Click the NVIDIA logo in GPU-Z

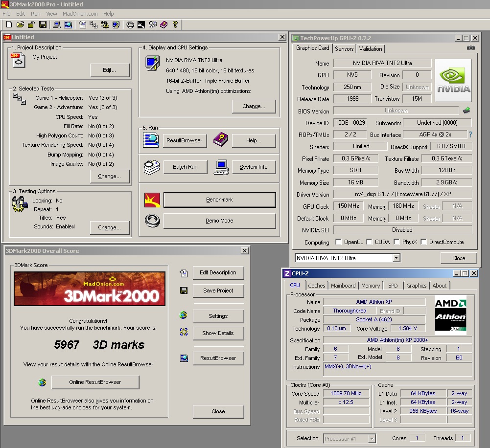click(x=453, y=81)
